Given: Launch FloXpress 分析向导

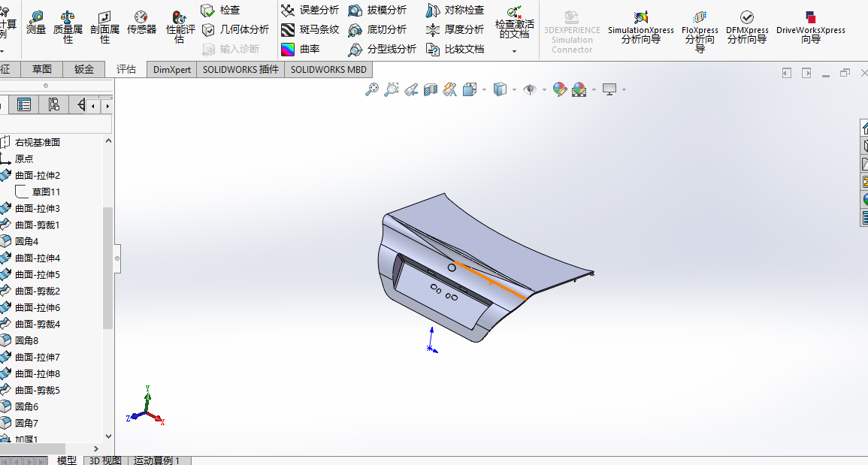Looking at the screenshot, I should [x=700, y=31].
